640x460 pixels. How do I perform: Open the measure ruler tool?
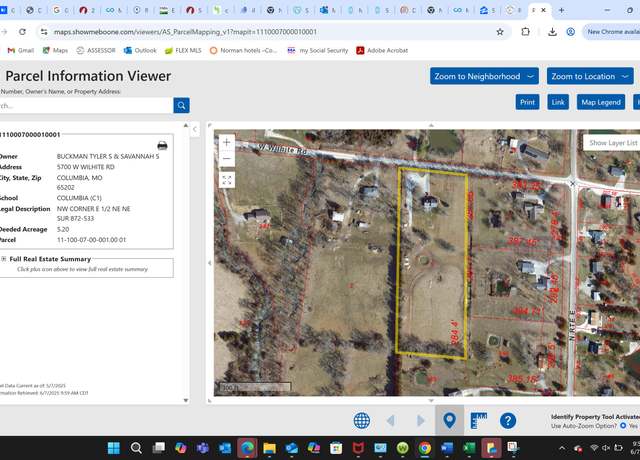click(478, 420)
